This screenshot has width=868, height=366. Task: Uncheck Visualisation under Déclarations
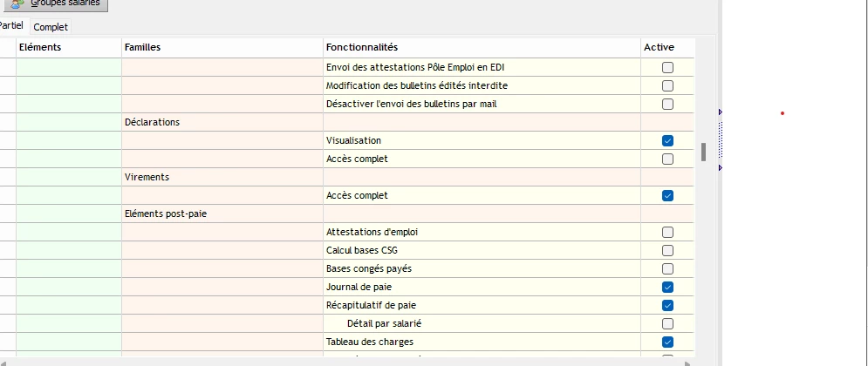(x=667, y=140)
